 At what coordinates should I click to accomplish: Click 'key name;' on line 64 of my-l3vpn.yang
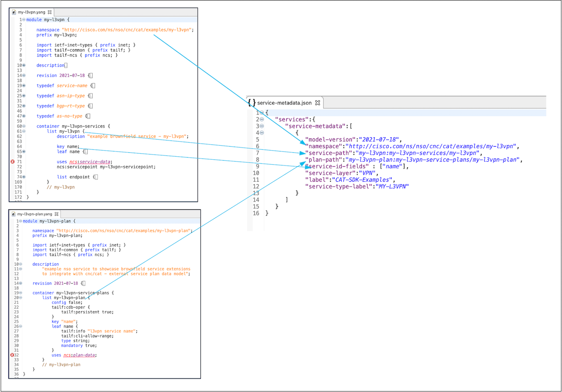(68, 147)
